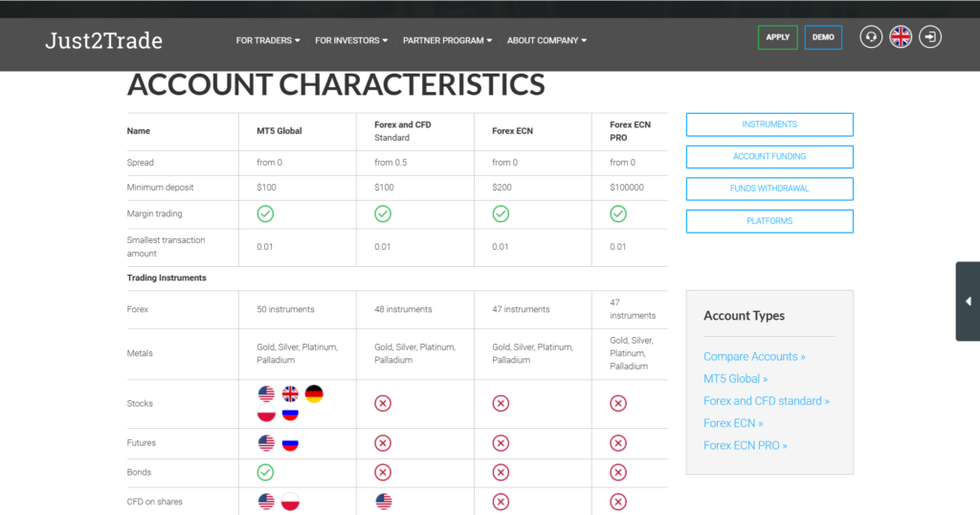Click Forex and CFD Standard margin trading checkmark
This screenshot has width=980, height=515.
point(383,213)
